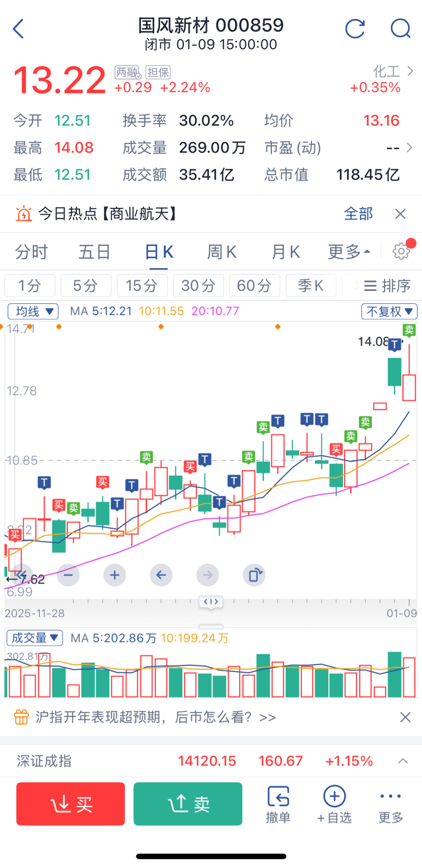
Task: Tap the refresh quote icon
Action: pyautogui.click(x=355, y=29)
